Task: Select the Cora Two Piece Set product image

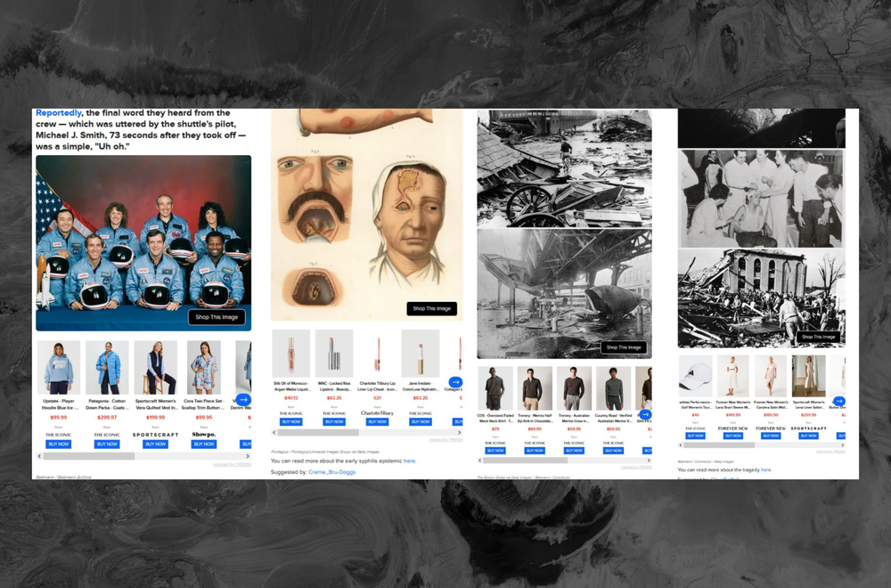Action: point(203,368)
